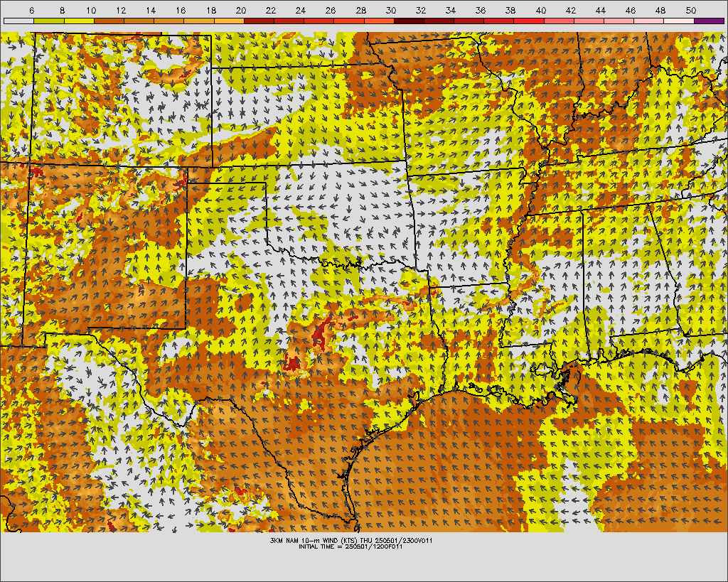Viewport: 728px width, 582px height.
Task: Click the dark red 20–22 knots swatch
Action: coord(259,21)
